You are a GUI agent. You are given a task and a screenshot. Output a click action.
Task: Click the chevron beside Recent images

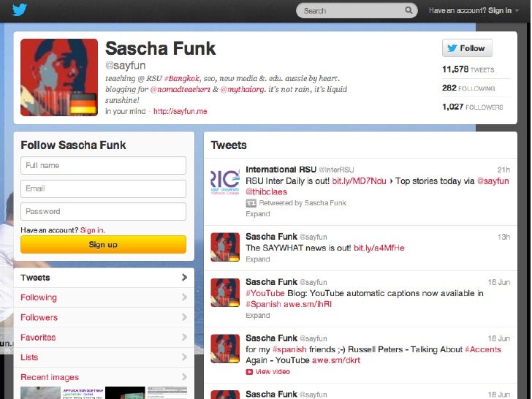pos(184,376)
